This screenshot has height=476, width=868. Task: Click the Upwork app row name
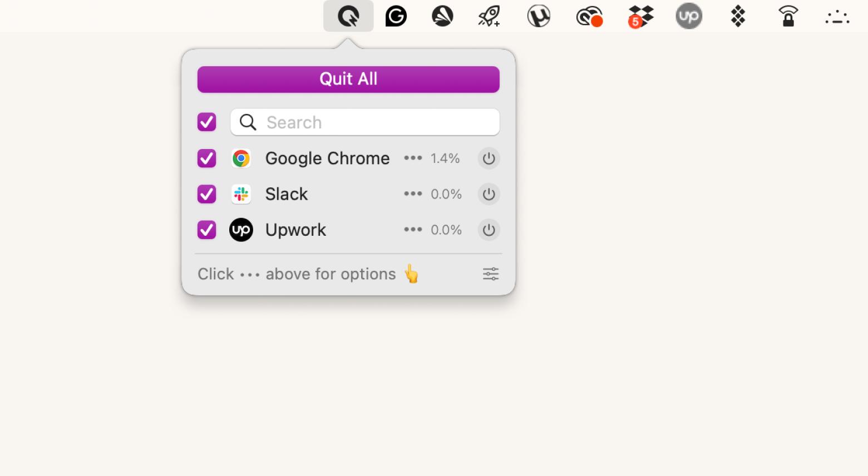click(295, 230)
